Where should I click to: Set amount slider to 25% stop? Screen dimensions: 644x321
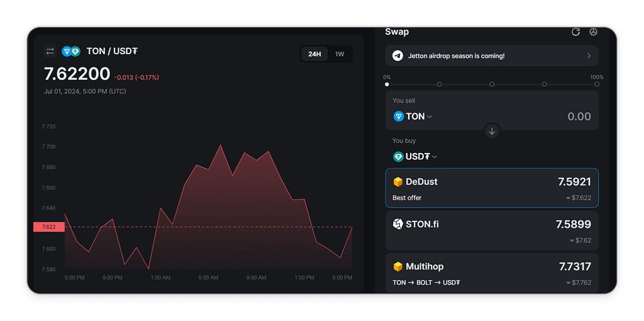coord(440,84)
